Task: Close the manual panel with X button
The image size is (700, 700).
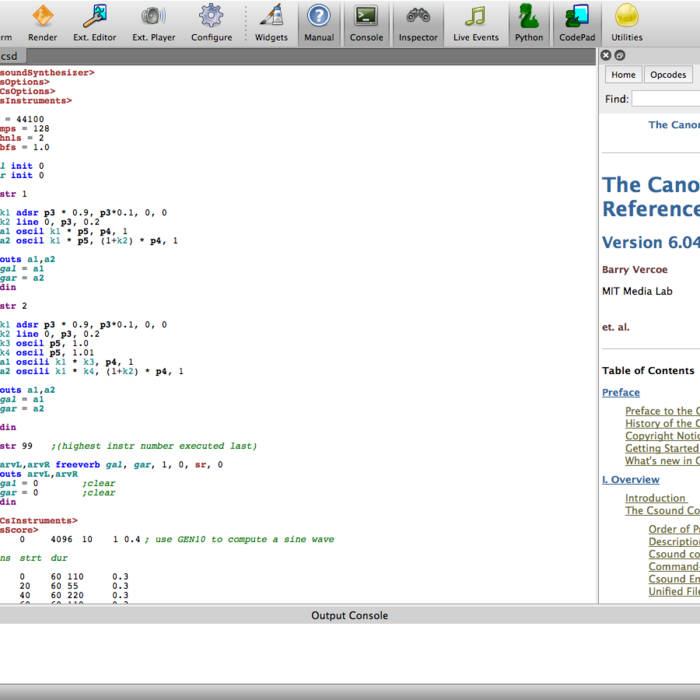Action: point(608,55)
